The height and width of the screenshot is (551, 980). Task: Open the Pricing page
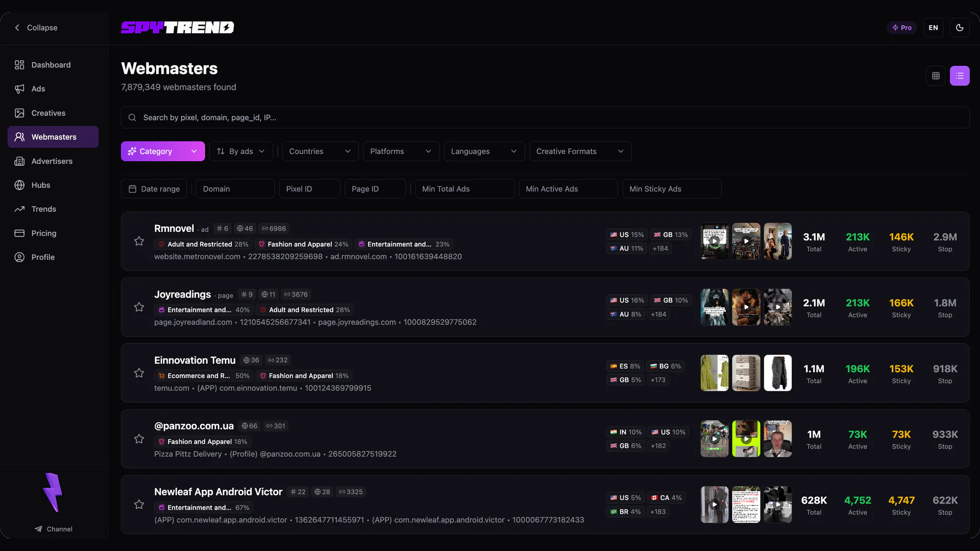[x=53, y=233]
